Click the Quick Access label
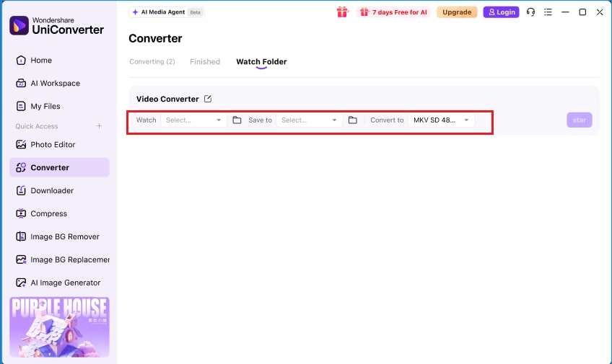 37,126
